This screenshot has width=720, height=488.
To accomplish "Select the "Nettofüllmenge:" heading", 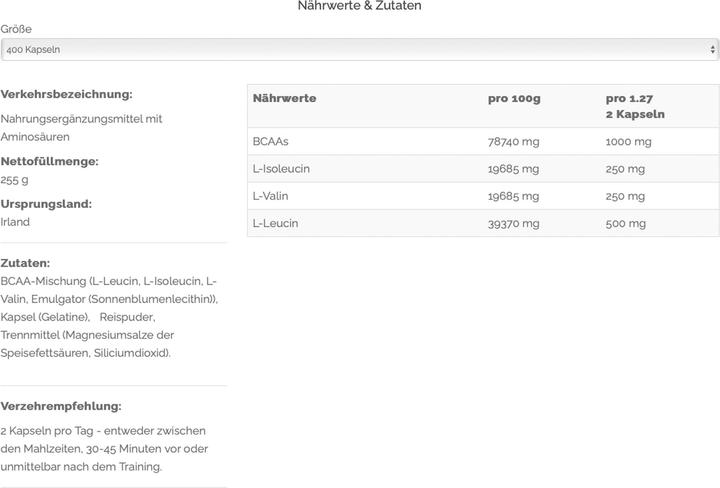I will click(49, 161).
